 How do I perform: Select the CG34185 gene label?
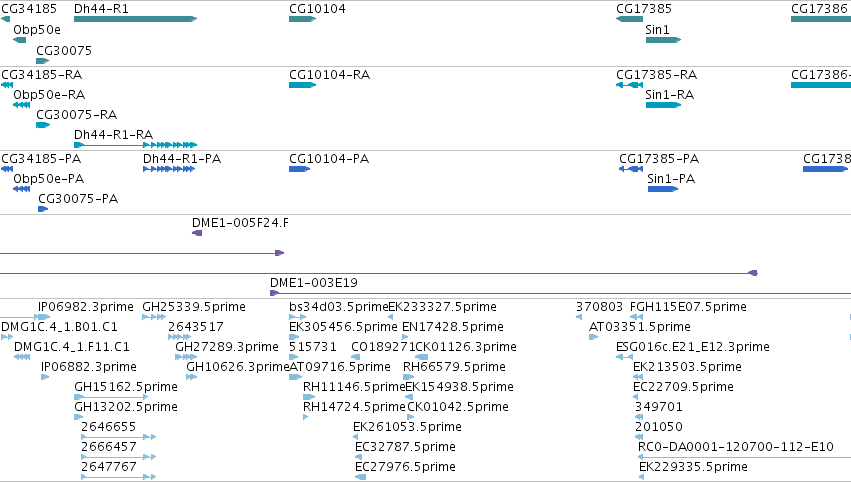point(29,9)
